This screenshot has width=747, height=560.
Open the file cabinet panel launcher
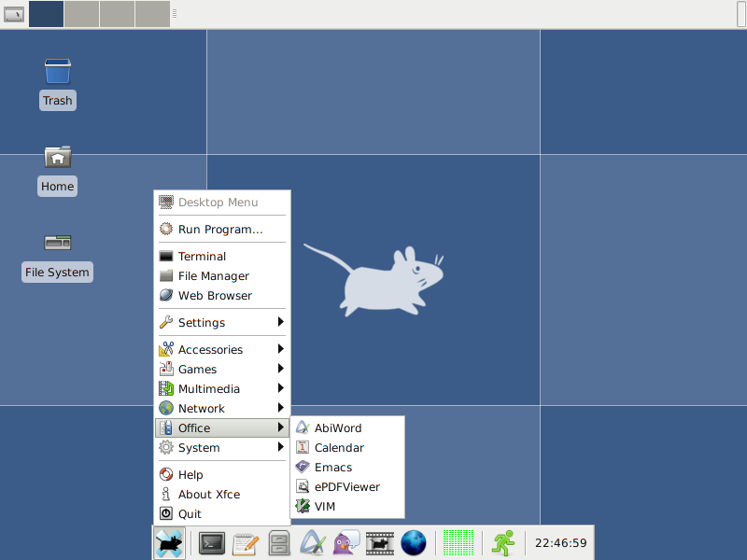tap(279, 543)
